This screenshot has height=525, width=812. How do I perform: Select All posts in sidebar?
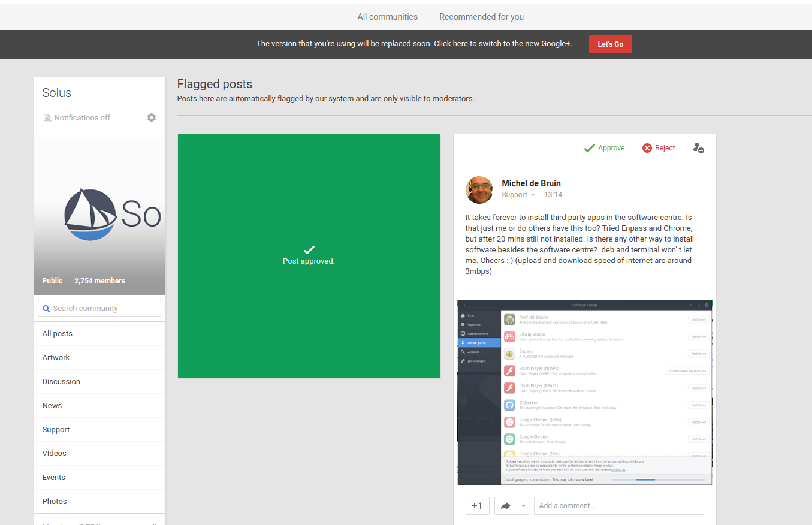click(99, 334)
